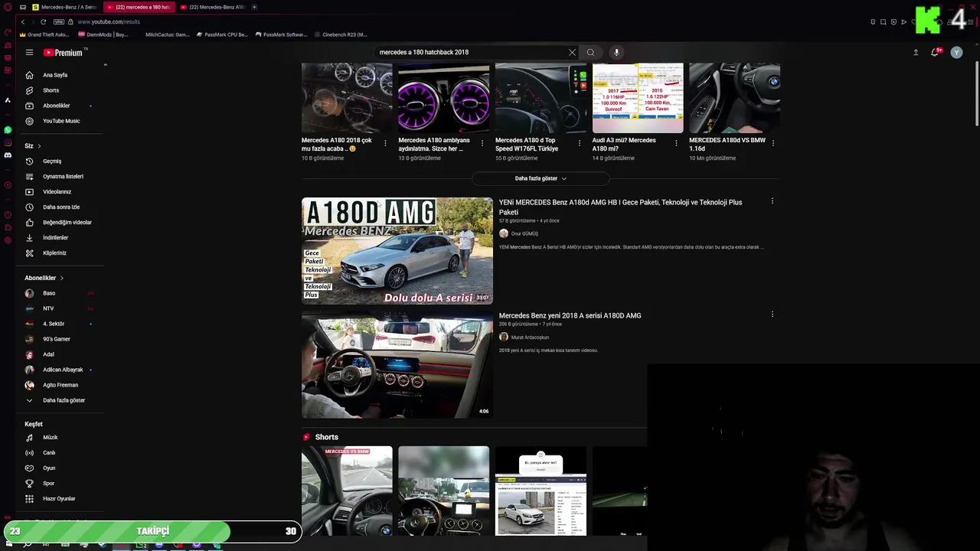Viewport: 980px width, 551px height.
Task: Open options for Mercedes Benz yeni 2018 video
Action: pos(773,314)
